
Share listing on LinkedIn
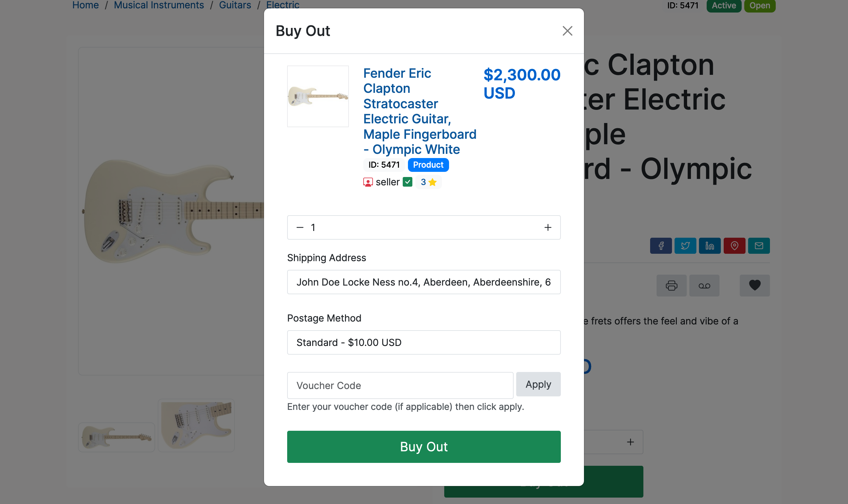710,245
